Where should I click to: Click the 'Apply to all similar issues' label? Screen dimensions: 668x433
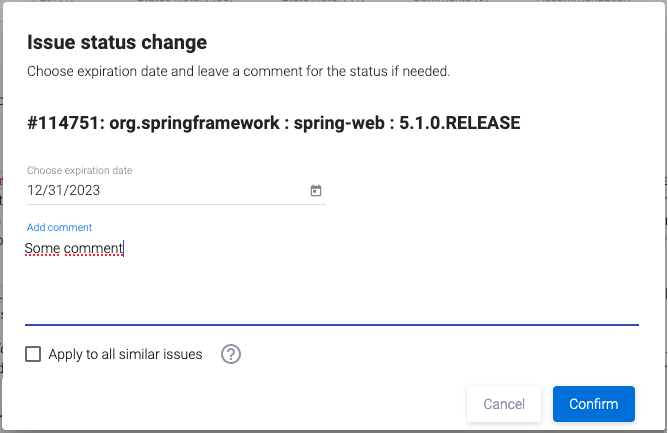125,354
